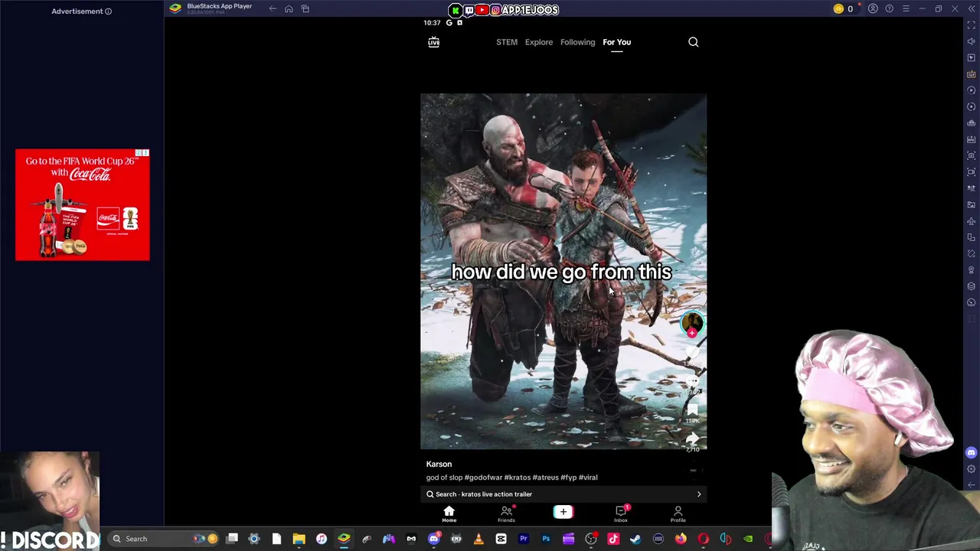Viewport: 980px width, 551px height.
Task: Open BlueStacks media folder icon
Action: point(972,204)
